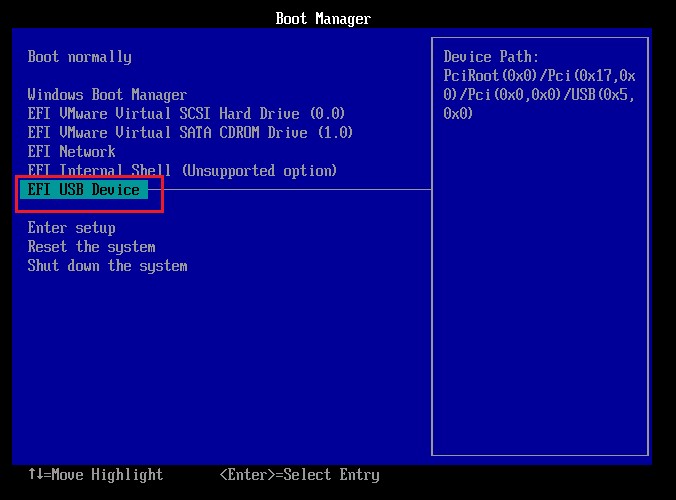Click the Device Path label
Viewport: 676px width, 500px height.
point(491,57)
